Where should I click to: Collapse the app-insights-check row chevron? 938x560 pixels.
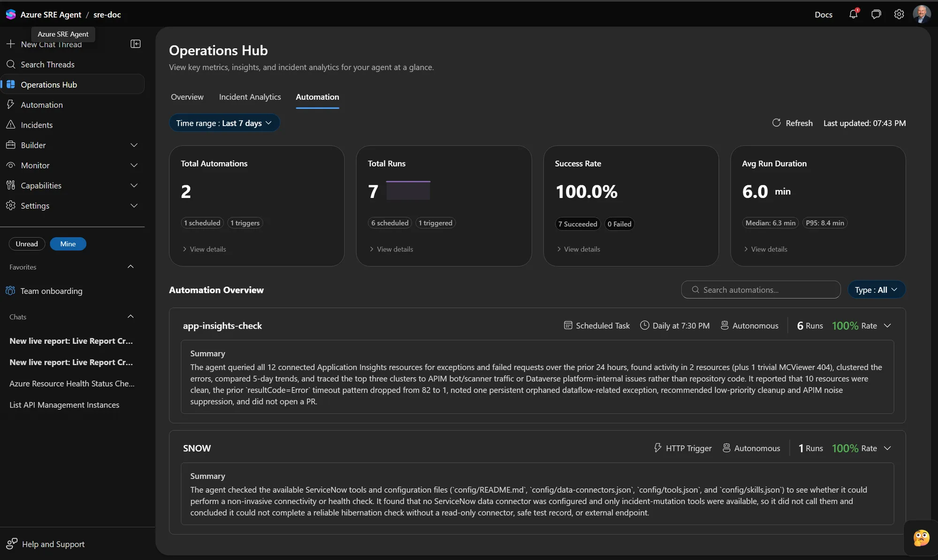click(887, 325)
